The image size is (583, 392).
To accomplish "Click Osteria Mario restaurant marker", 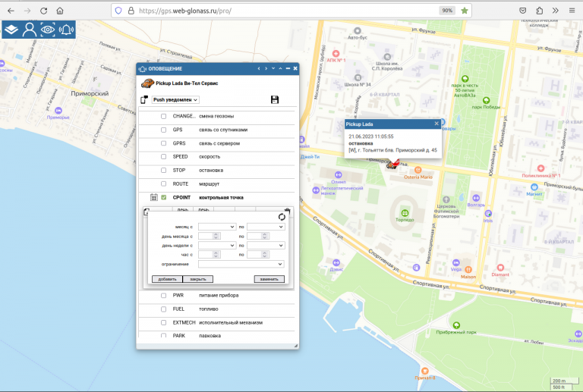I will click(418, 170).
